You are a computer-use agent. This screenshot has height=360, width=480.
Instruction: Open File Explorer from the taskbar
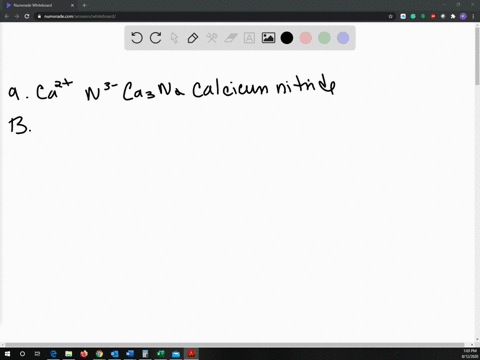click(x=69, y=354)
